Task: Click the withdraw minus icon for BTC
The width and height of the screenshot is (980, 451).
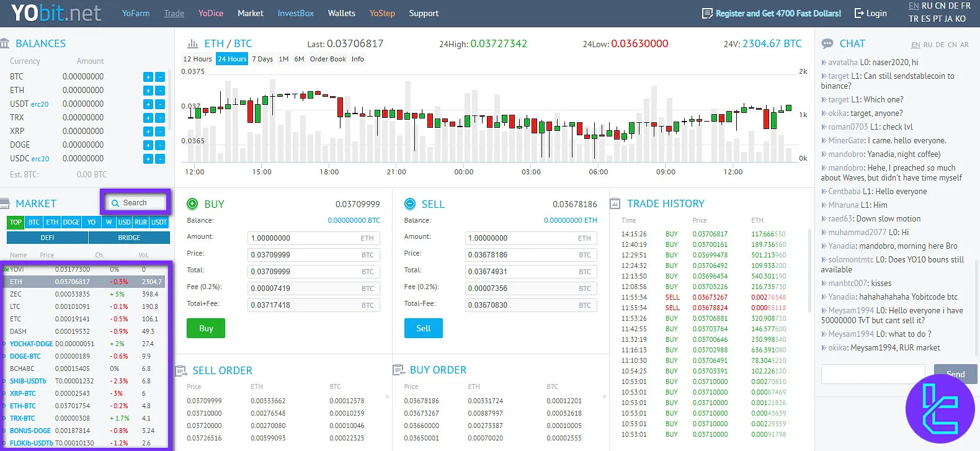Action: click(x=160, y=77)
